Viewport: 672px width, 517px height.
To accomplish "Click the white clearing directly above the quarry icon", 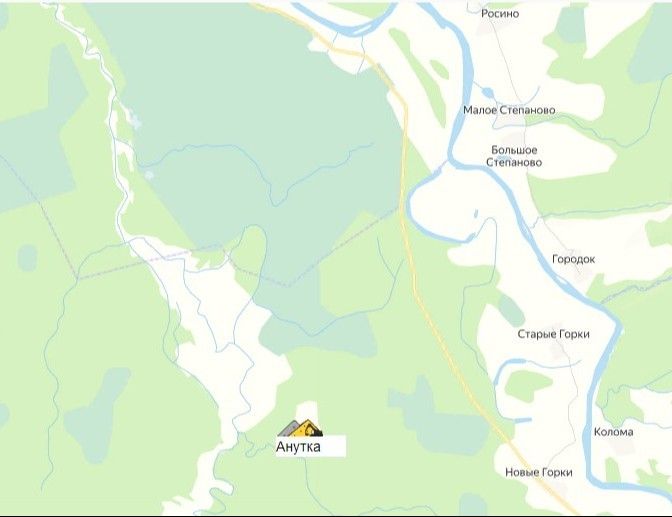I will pos(307,411).
